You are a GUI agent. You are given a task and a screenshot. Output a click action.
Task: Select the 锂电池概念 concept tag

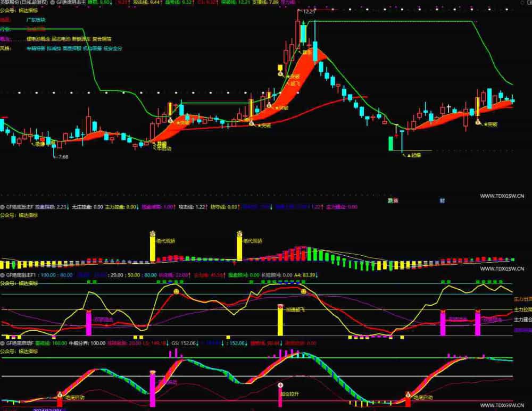38,39
